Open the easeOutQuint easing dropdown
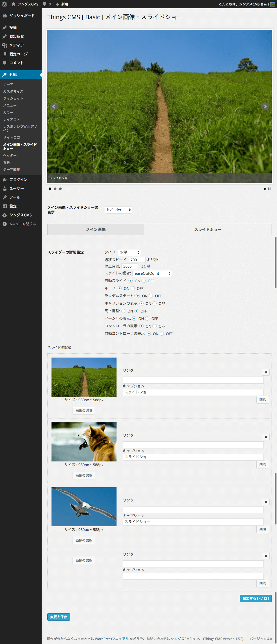 click(152, 273)
